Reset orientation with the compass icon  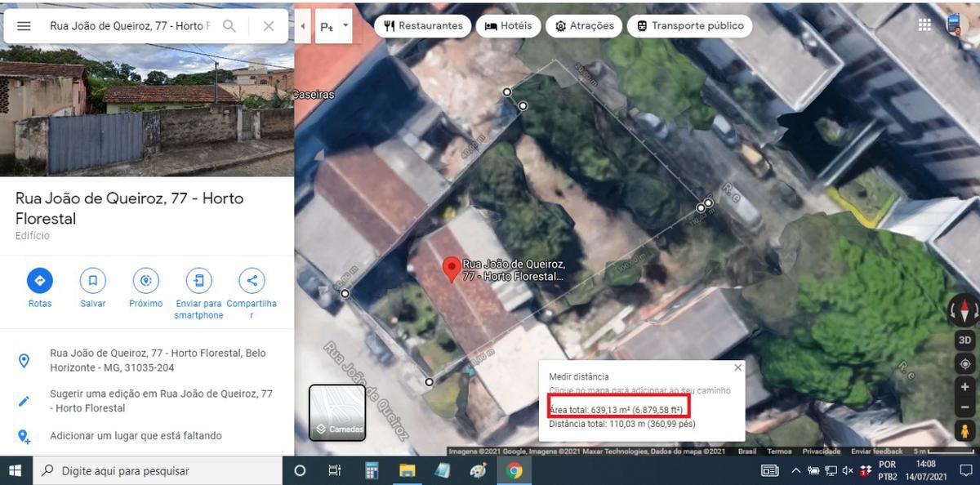click(964, 310)
